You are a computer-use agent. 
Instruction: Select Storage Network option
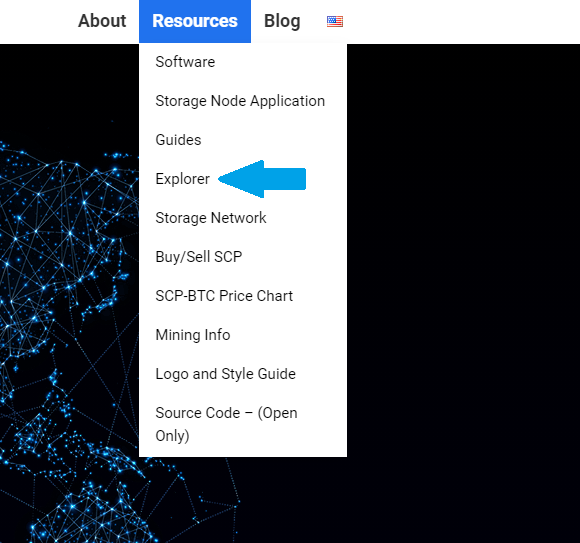[211, 218]
